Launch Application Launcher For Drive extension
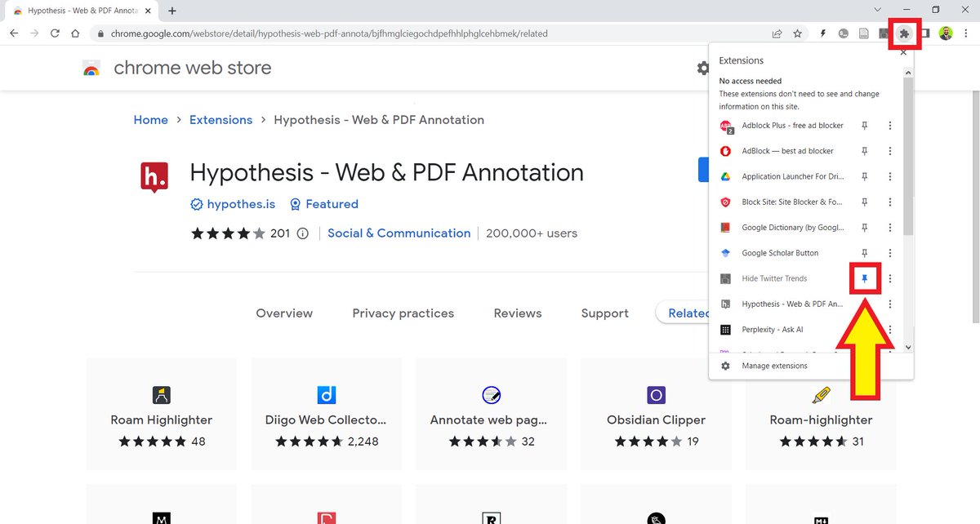Screen dimensions: 980x524 coord(782,176)
